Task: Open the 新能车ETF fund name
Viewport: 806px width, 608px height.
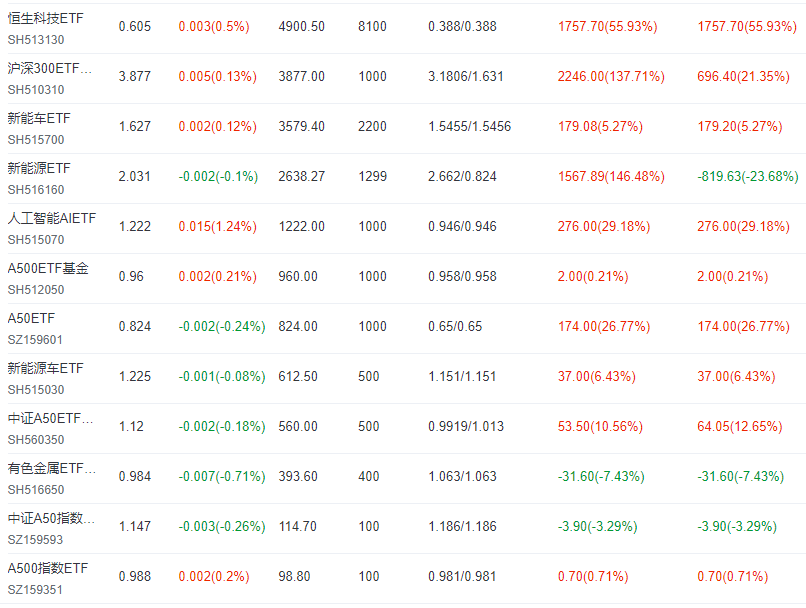Action: (x=39, y=118)
